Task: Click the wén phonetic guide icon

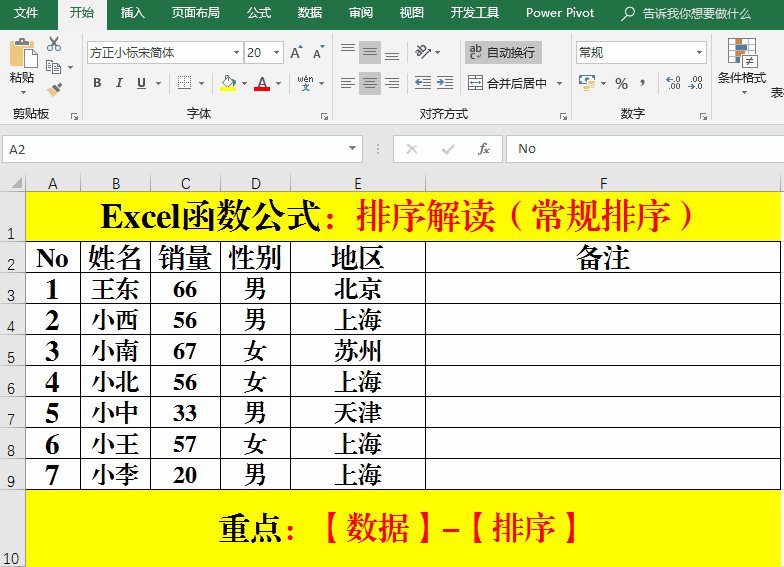Action: point(305,83)
